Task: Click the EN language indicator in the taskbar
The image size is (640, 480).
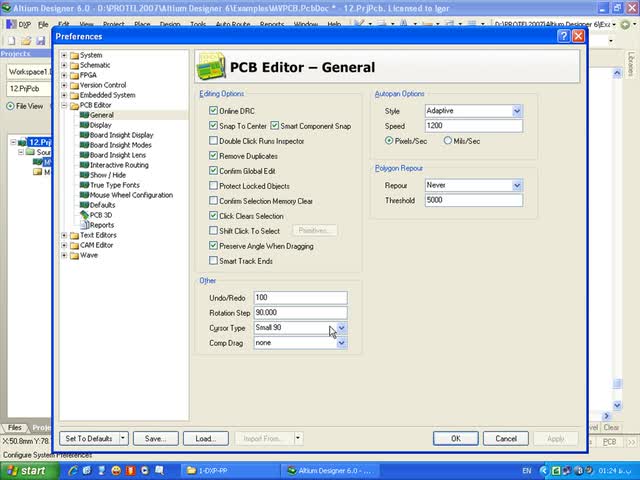Action: 527,471
